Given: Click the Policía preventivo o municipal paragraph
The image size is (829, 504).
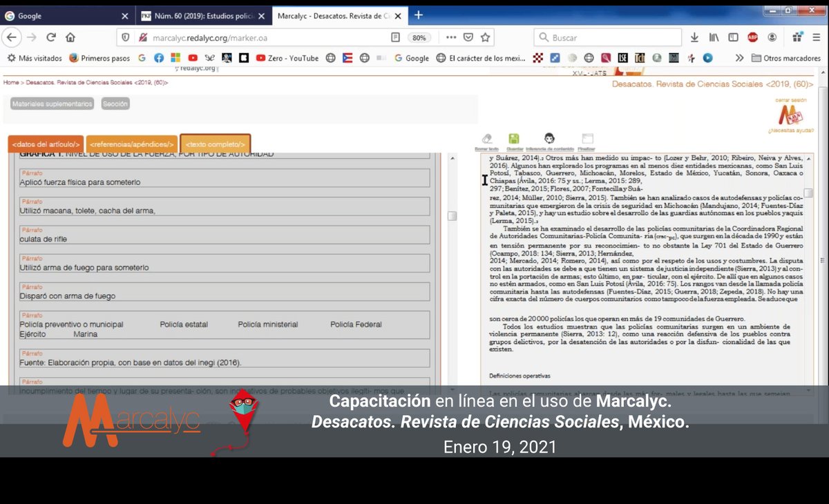Looking at the screenshot, I should point(224,324).
